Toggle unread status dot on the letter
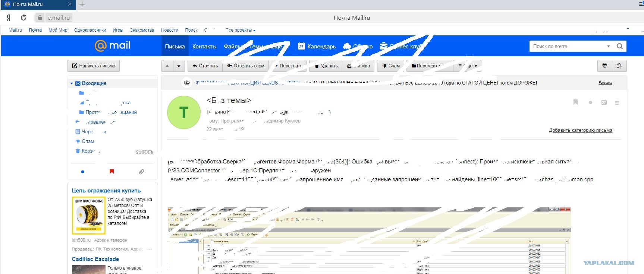 pos(590,102)
